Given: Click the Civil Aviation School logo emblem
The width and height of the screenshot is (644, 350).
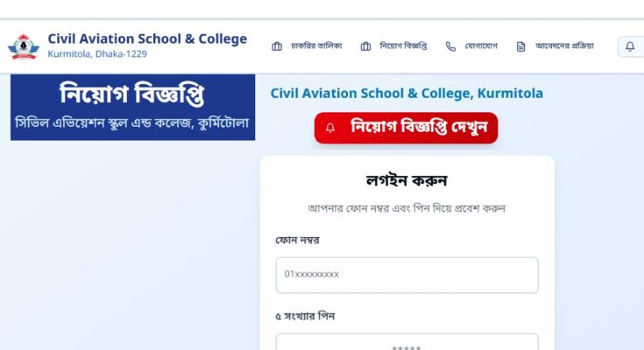Looking at the screenshot, I should click(24, 46).
